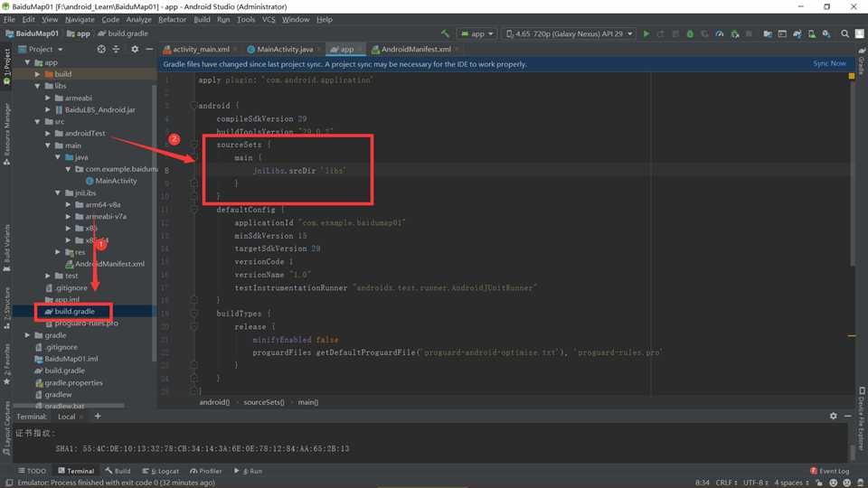Click the Search Everywhere magnifier icon
This screenshot has width=868, height=488.
click(844, 33)
